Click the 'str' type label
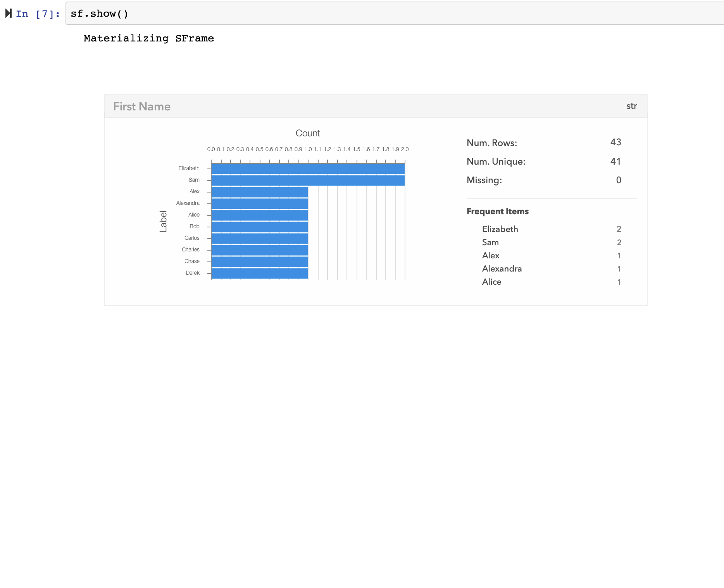Screen dimensions: 724x588 click(x=632, y=106)
